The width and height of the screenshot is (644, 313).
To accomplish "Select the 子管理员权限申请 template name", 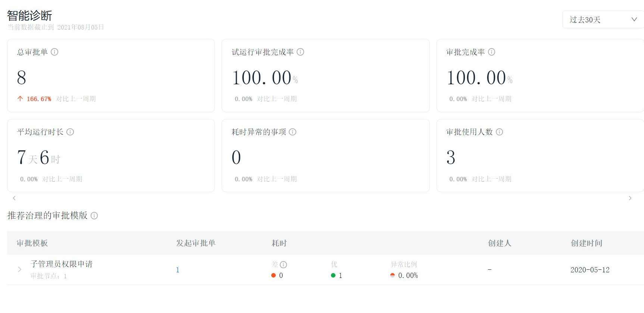I will point(62,264).
